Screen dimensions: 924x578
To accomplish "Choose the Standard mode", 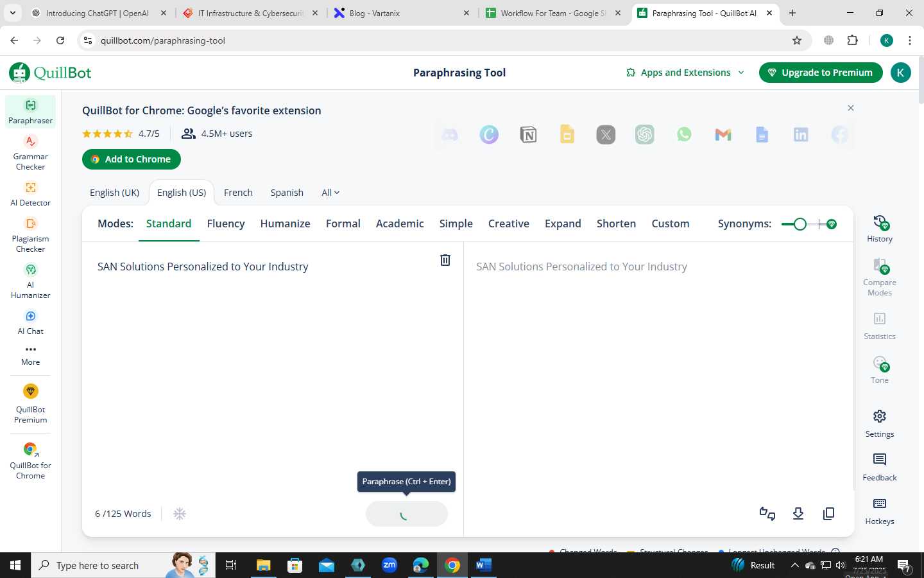I will point(169,223).
